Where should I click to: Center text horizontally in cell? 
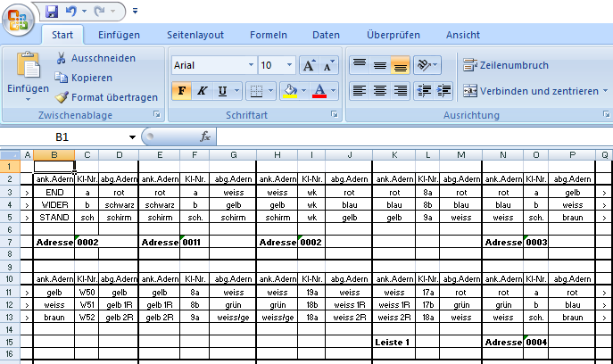[379, 91]
